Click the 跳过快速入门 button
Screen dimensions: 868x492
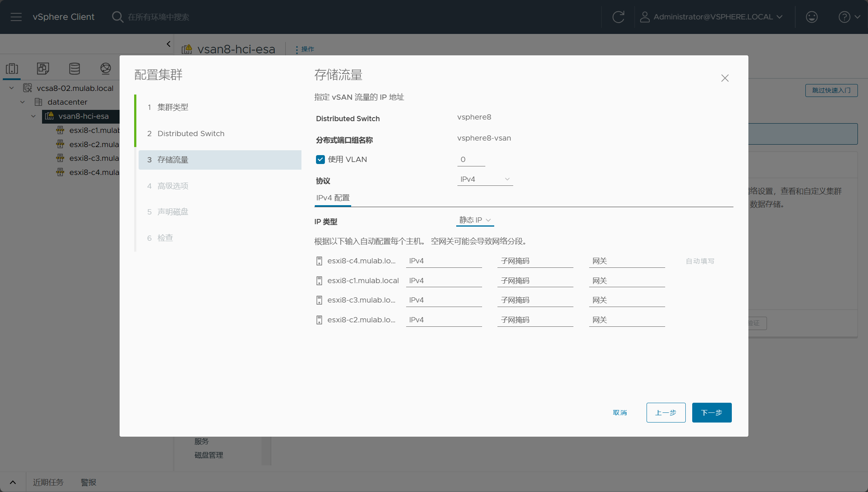point(831,90)
